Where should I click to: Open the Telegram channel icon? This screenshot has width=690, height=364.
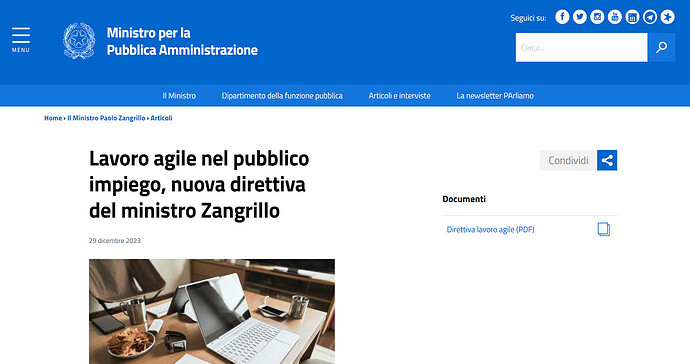tap(650, 17)
